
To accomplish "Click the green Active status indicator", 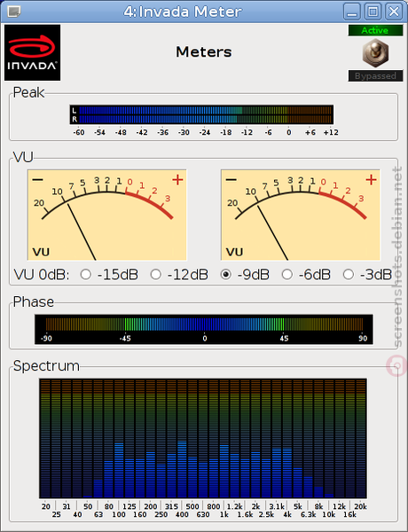I will click(x=375, y=30).
